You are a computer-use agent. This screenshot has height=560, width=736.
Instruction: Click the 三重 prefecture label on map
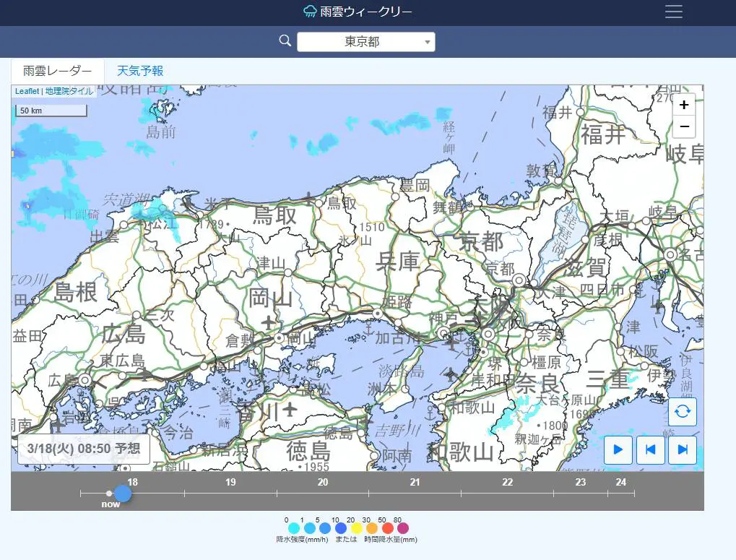608,379
